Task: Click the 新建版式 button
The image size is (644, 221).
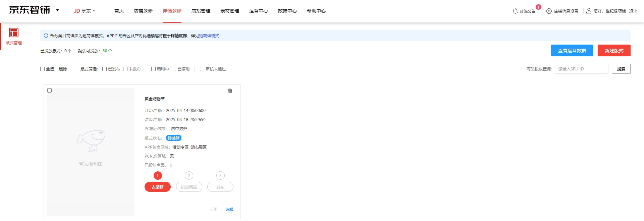Action: tap(614, 51)
